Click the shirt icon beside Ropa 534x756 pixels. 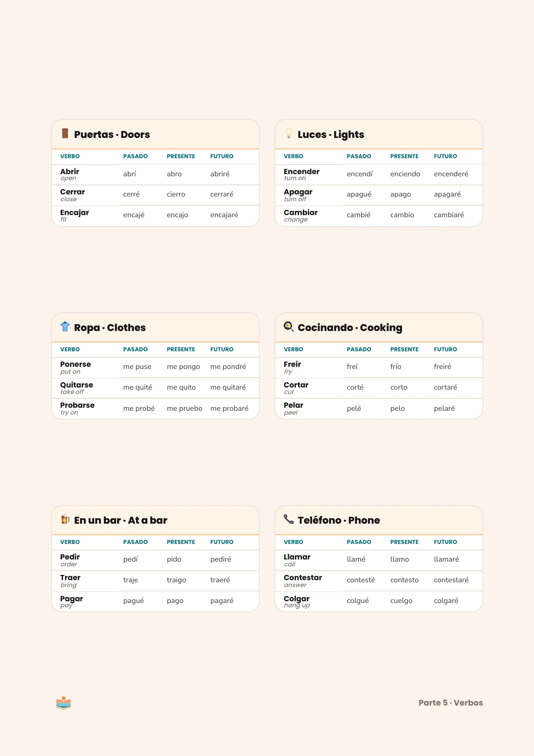coord(65,327)
